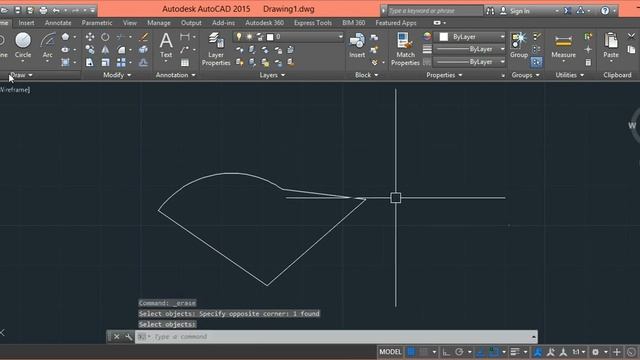The width and height of the screenshot is (640, 360).
Task: Toggle snap mode in status bar
Action: (424, 352)
